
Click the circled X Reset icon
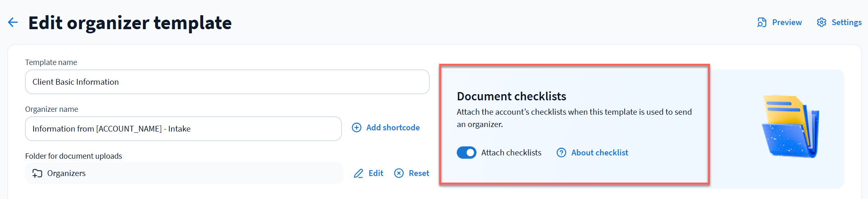pyautogui.click(x=399, y=173)
